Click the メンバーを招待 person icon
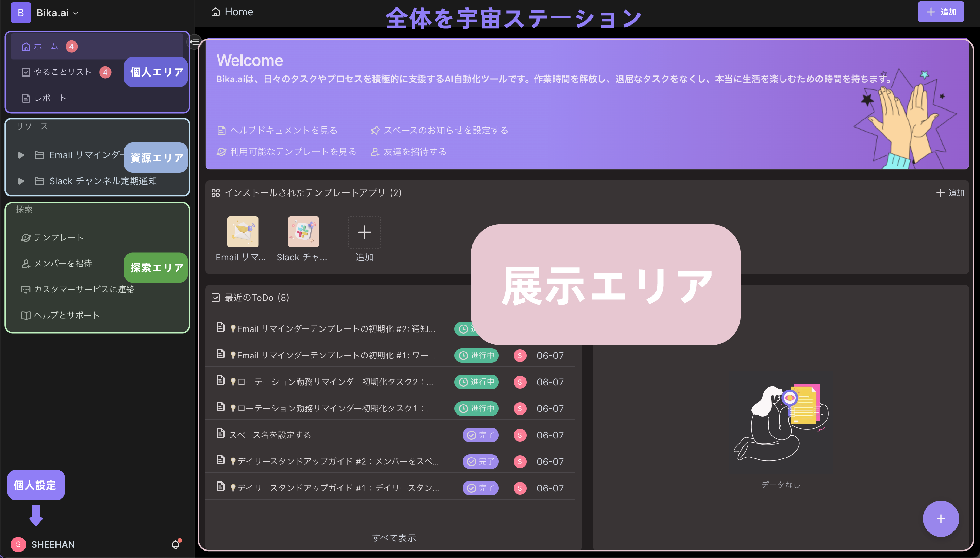 (x=26, y=264)
